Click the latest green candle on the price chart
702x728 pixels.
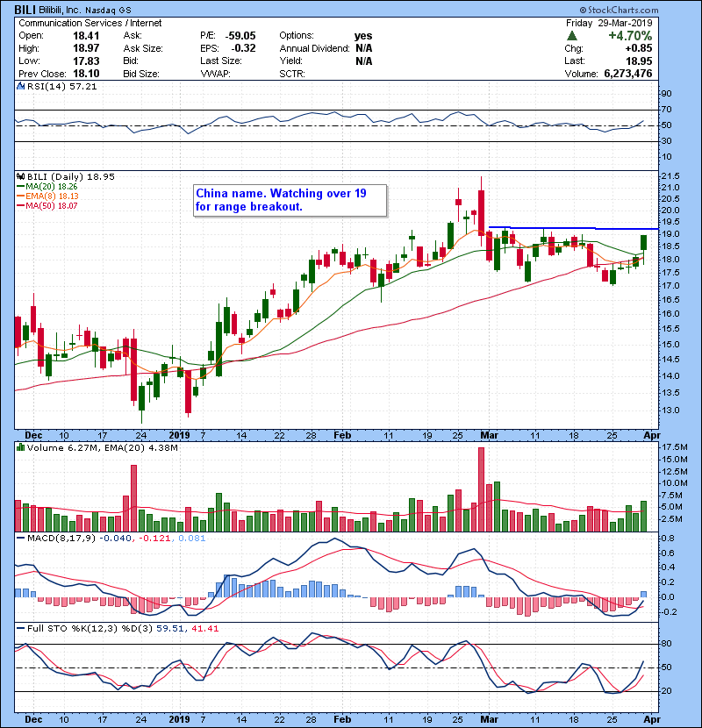pyautogui.click(x=643, y=242)
